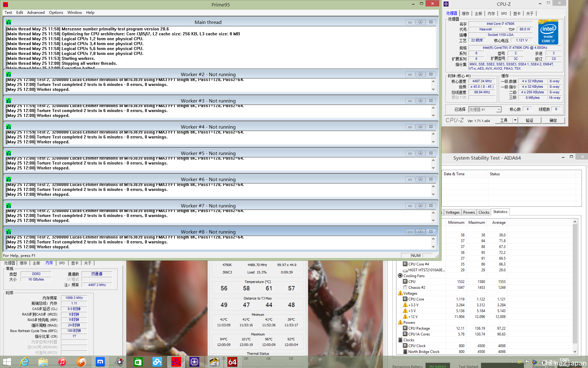The height and width of the screenshot is (368, 588).
Task: Switch to 处理器 tab in lower CPU-Z window
Action: (x=10, y=263)
